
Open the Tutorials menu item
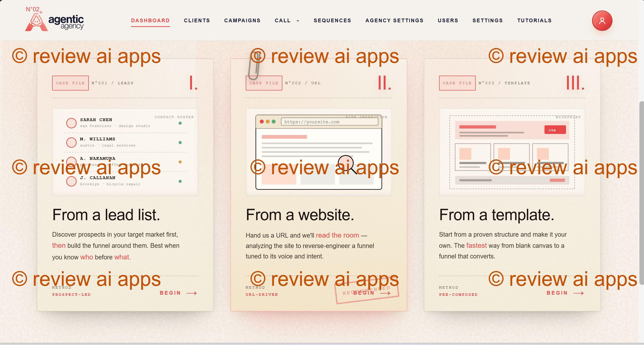pyautogui.click(x=534, y=20)
